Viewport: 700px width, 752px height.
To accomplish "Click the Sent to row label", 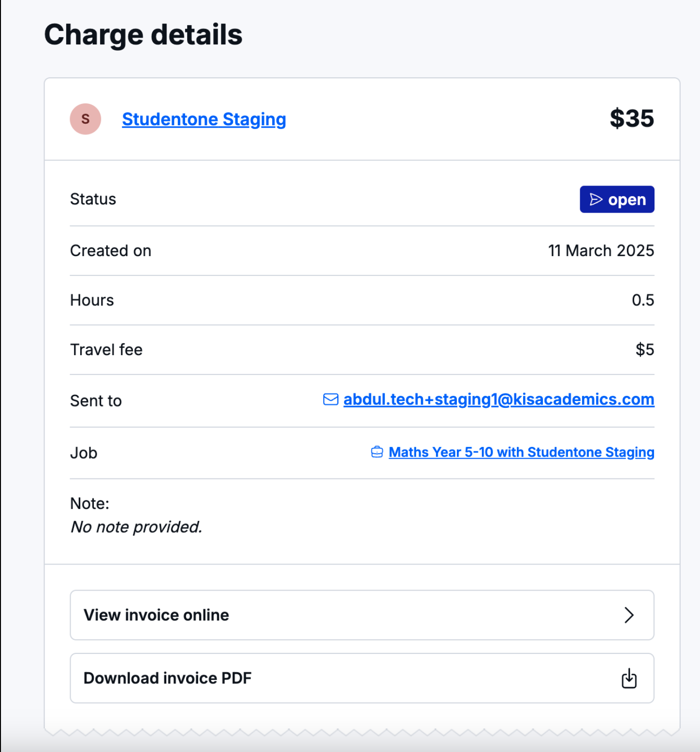I will (96, 401).
